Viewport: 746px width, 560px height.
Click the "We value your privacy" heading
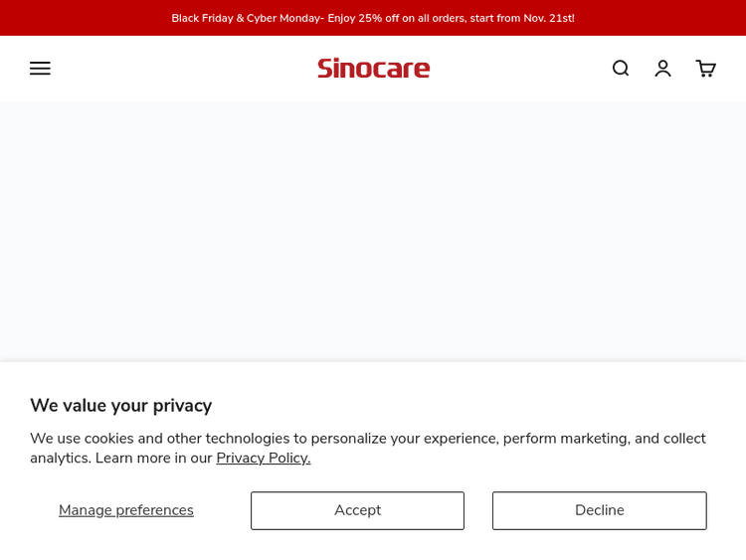click(120, 405)
